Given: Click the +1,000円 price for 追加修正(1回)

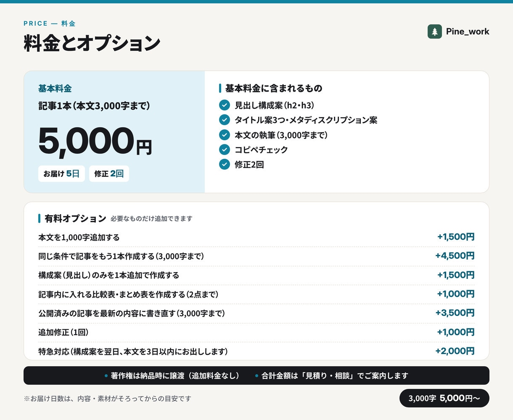Looking at the screenshot, I should pyautogui.click(x=456, y=332).
